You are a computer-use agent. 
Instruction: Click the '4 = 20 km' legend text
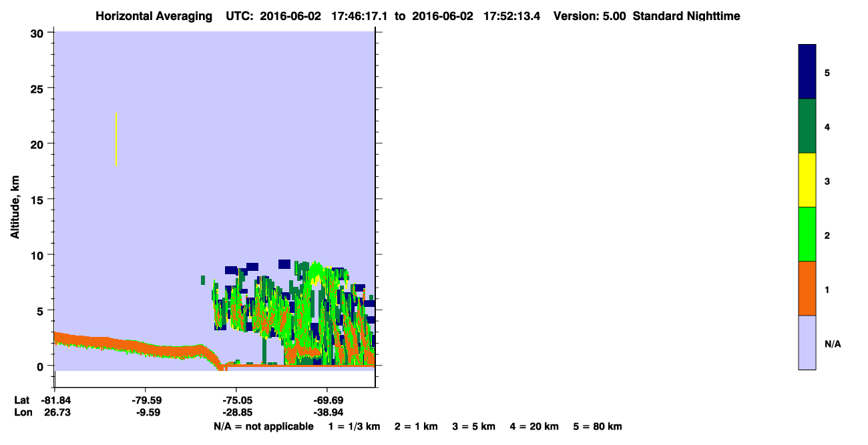(535, 427)
